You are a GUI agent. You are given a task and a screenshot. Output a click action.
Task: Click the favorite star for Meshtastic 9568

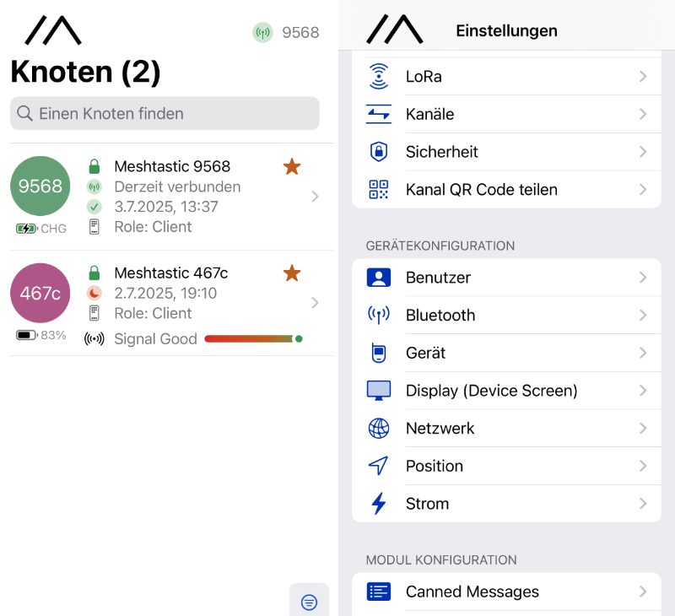click(x=292, y=166)
